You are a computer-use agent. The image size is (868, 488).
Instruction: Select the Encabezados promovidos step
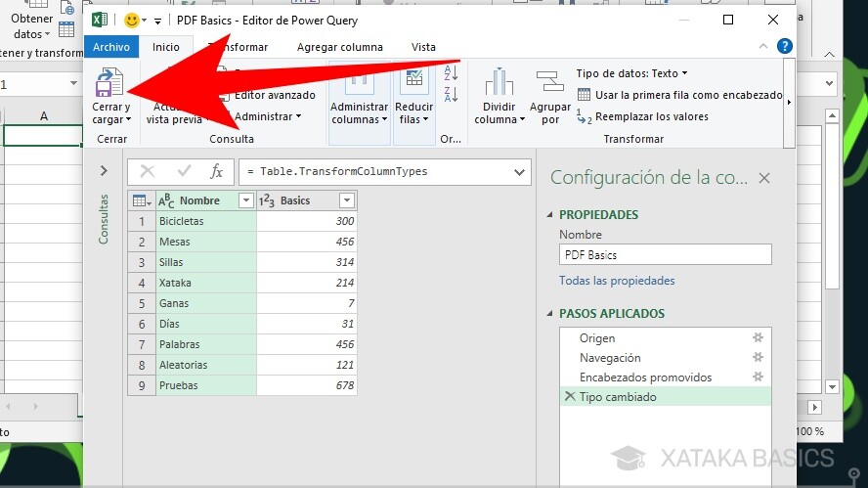click(645, 377)
